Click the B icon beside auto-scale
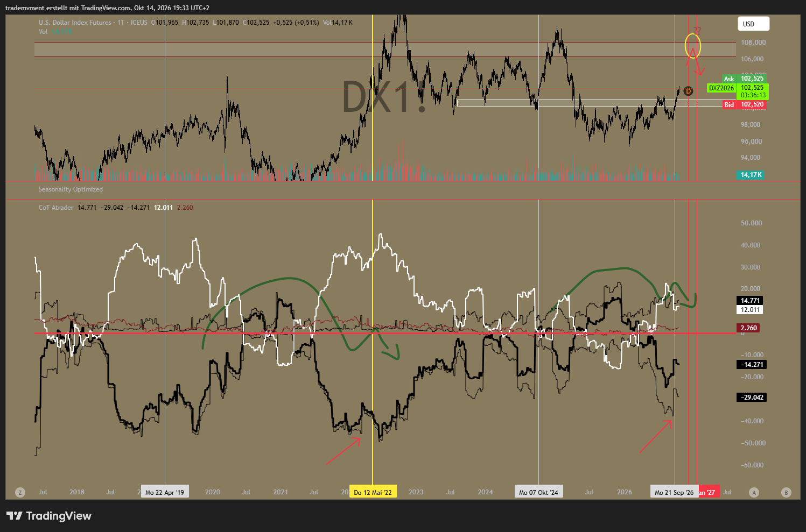 [x=786, y=492]
